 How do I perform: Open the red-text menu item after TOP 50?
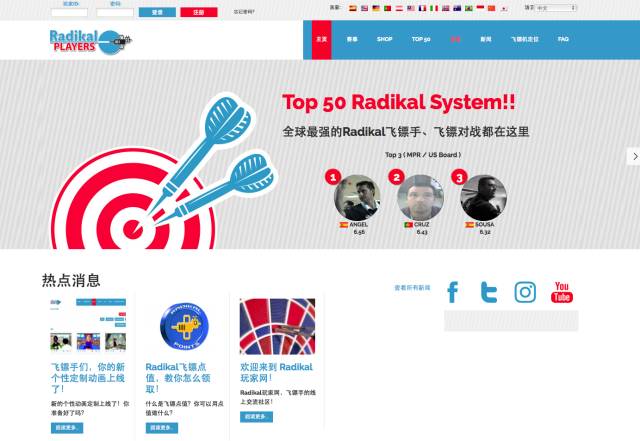coord(456,39)
